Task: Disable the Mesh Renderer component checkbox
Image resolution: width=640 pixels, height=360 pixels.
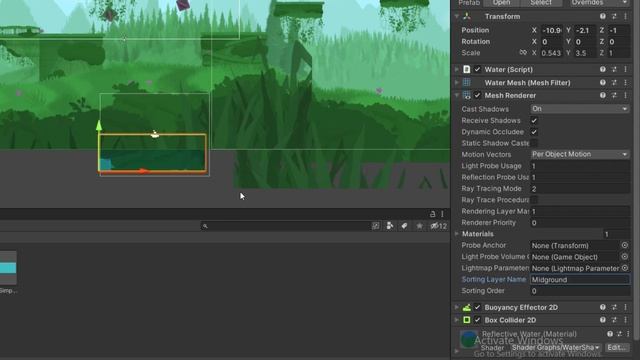Action: (477, 95)
